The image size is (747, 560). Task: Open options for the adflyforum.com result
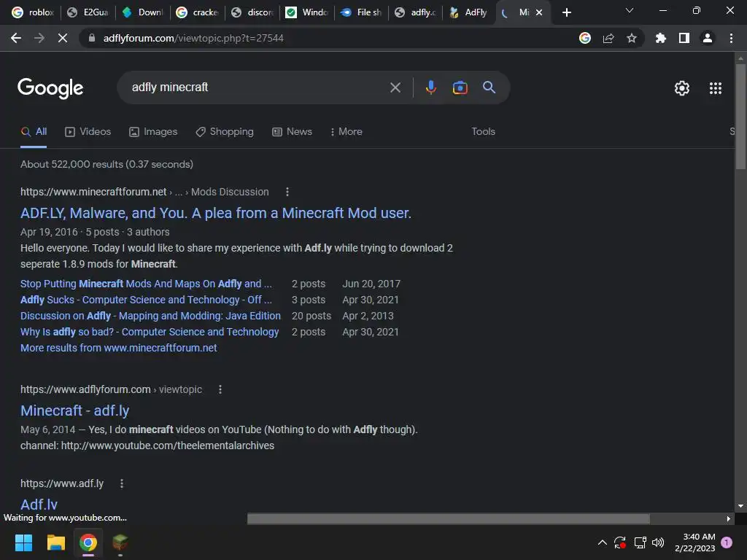pos(220,389)
